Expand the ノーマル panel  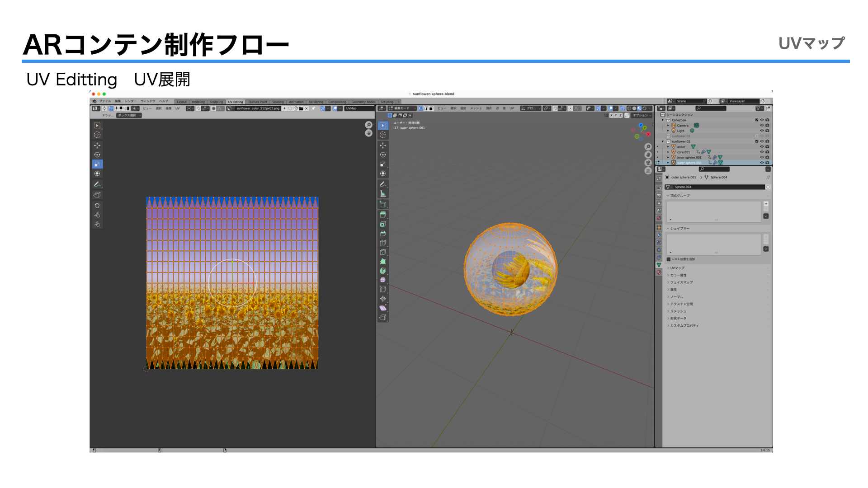pyautogui.click(x=675, y=297)
